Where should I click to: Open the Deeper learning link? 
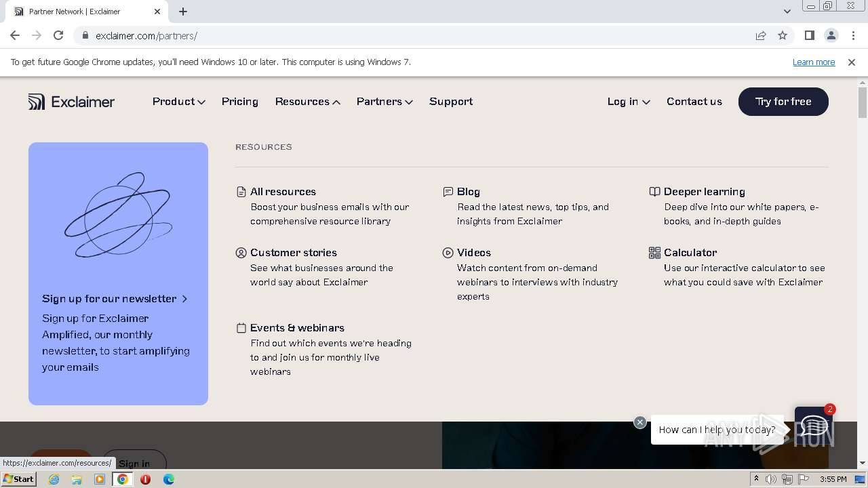tap(705, 192)
